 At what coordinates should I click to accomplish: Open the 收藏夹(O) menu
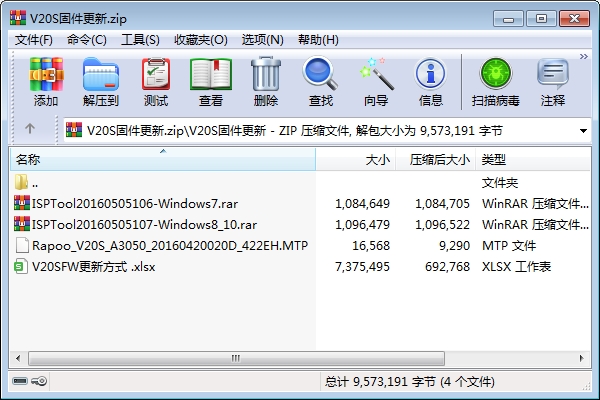click(201, 39)
